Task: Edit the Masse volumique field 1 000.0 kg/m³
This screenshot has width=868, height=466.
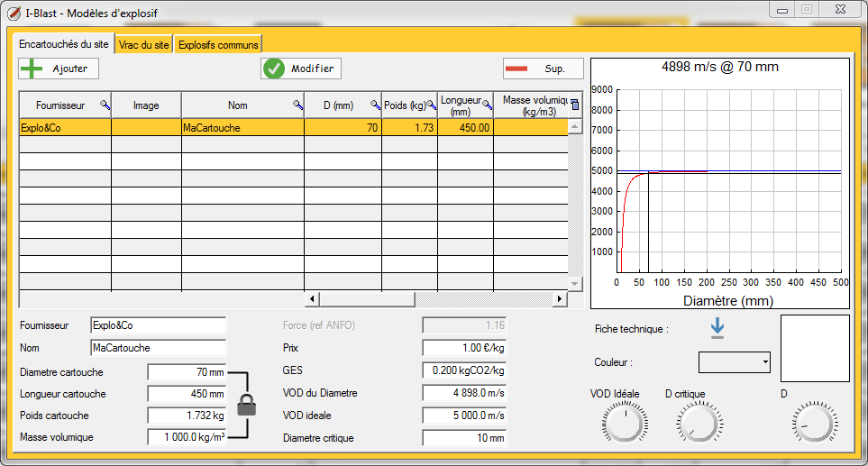Action: [187, 437]
